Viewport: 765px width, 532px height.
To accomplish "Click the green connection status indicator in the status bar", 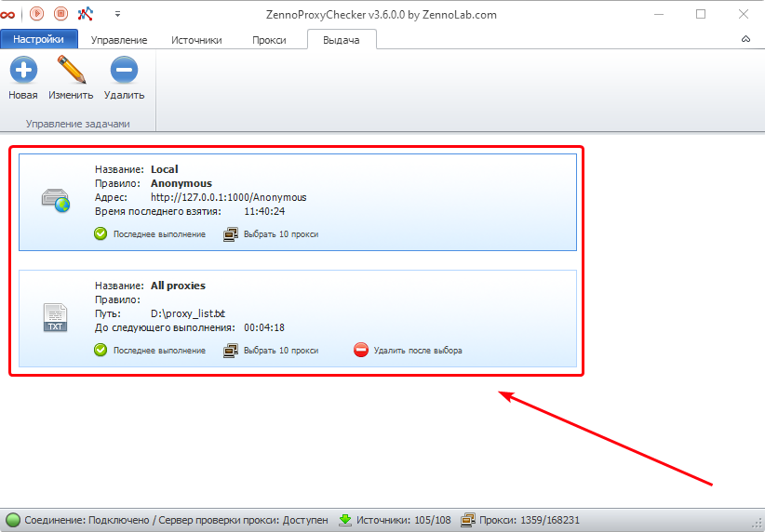I will point(13,520).
